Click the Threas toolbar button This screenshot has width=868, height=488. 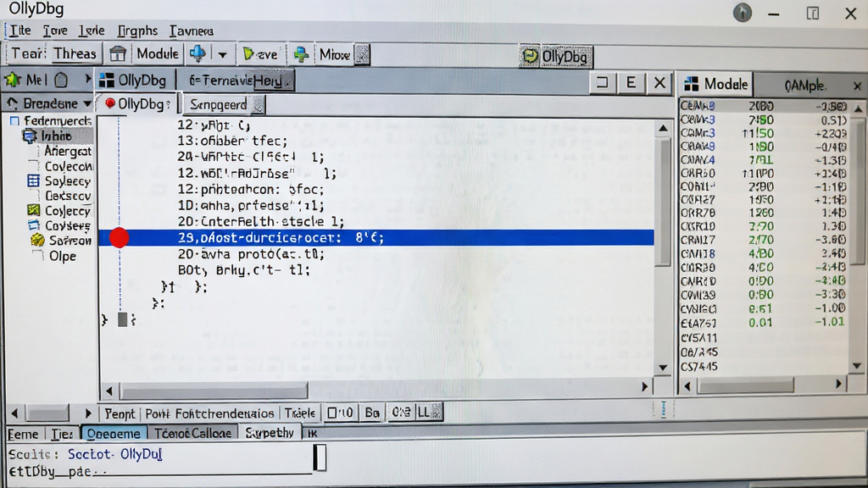tap(75, 53)
